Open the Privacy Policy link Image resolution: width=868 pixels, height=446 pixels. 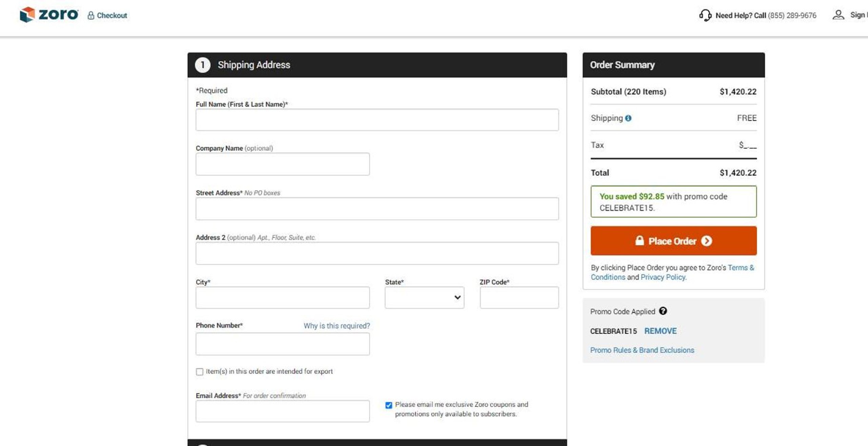663,277
